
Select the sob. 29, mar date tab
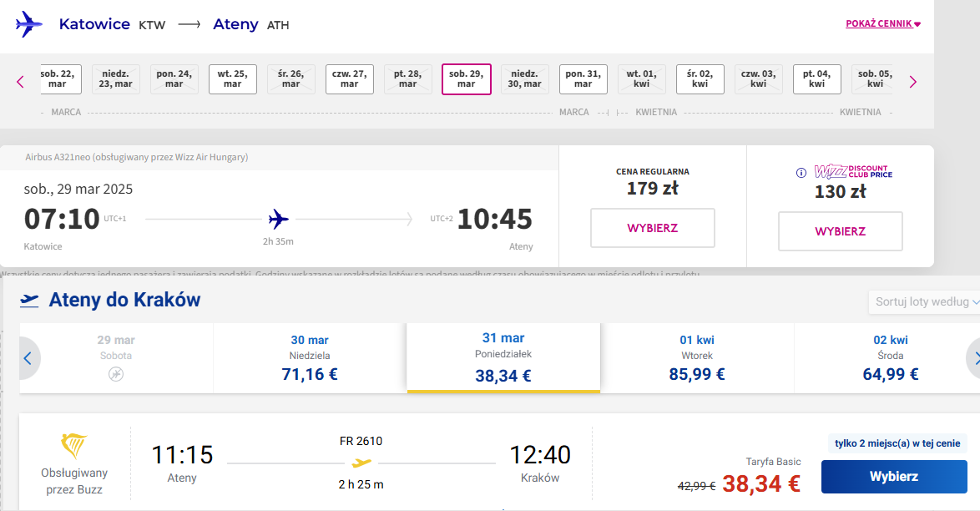[x=467, y=79]
